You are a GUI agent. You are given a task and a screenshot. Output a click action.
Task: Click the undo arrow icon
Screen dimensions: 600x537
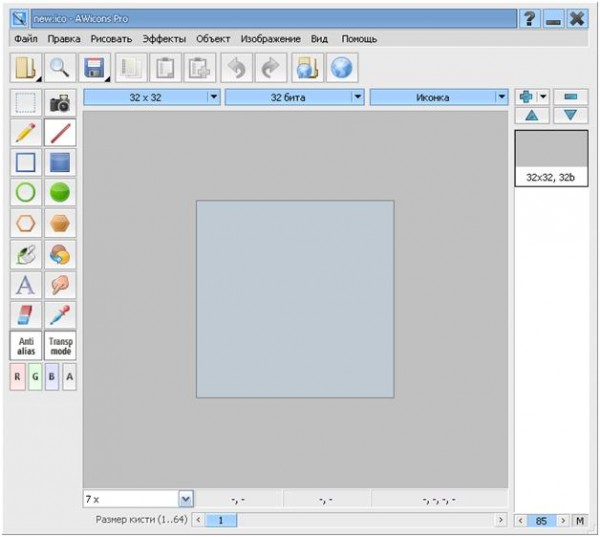236,68
